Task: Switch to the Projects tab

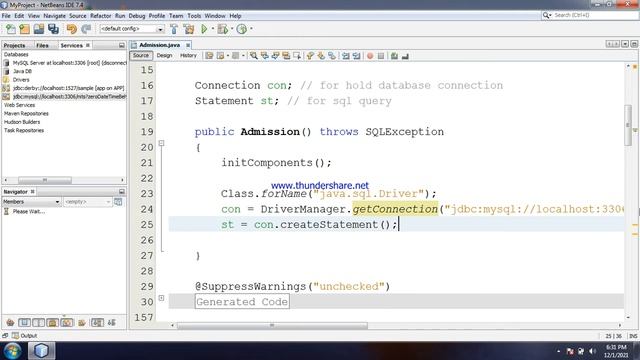Action: (x=15, y=45)
